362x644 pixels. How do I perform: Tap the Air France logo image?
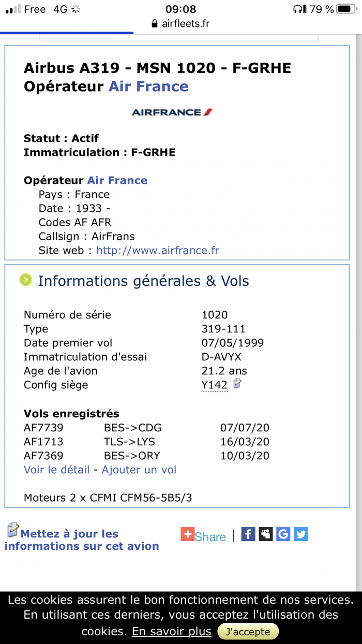coord(172,112)
